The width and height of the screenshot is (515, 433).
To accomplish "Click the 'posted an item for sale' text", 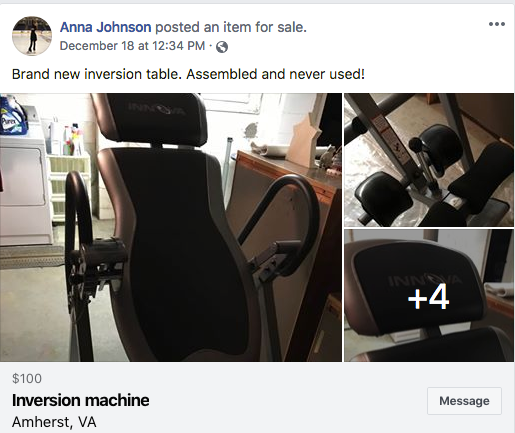I will click(231, 27).
